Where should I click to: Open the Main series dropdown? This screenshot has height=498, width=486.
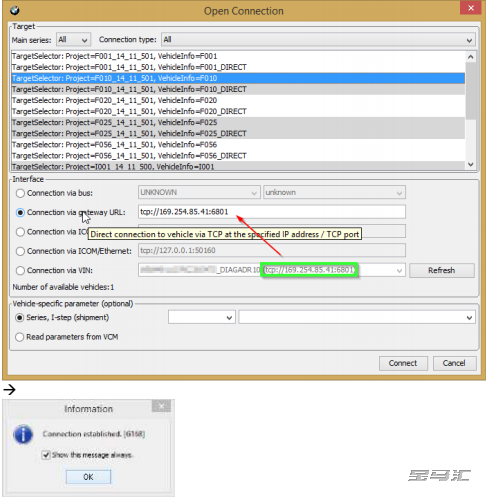pos(73,40)
